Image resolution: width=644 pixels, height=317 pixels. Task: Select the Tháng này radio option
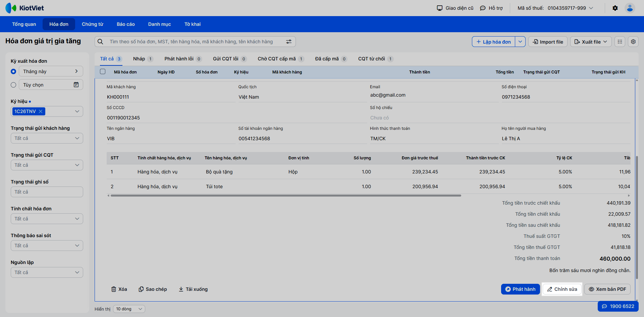coord(13,71)
